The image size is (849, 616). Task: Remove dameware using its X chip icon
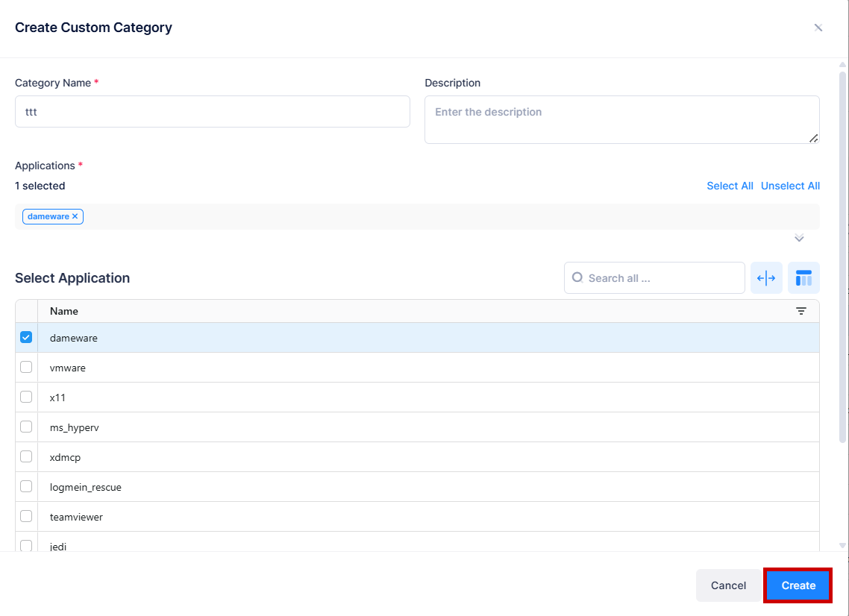pyautogui.click(x=75, y=216)
